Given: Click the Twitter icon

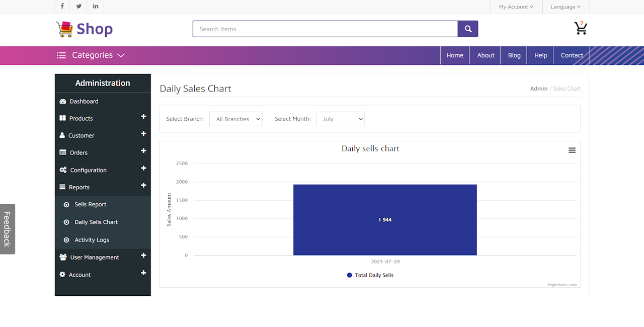Looking at the screenshot, I should click(x=78, y=7).
